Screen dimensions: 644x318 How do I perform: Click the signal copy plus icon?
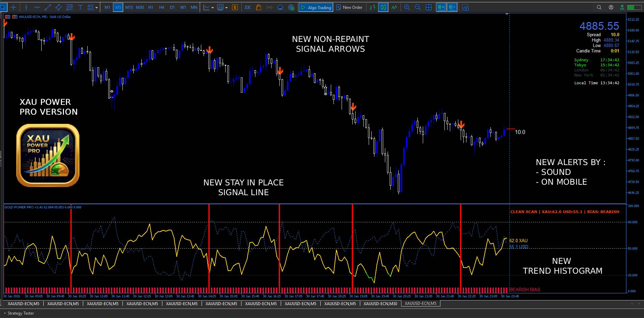coord(291,7)
